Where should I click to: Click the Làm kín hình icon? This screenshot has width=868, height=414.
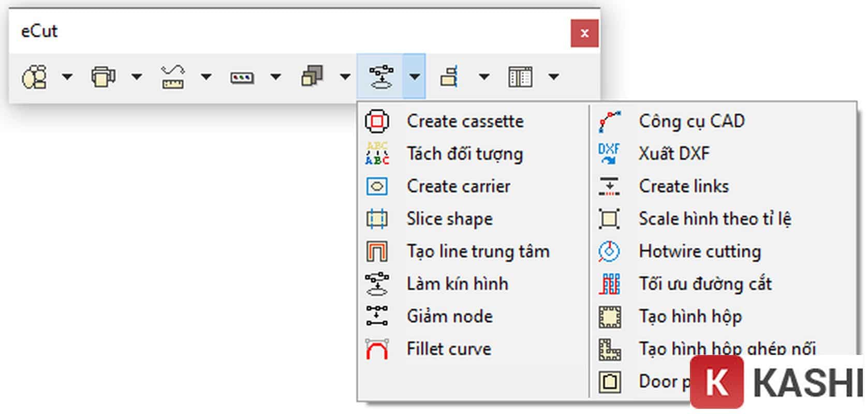377,284
